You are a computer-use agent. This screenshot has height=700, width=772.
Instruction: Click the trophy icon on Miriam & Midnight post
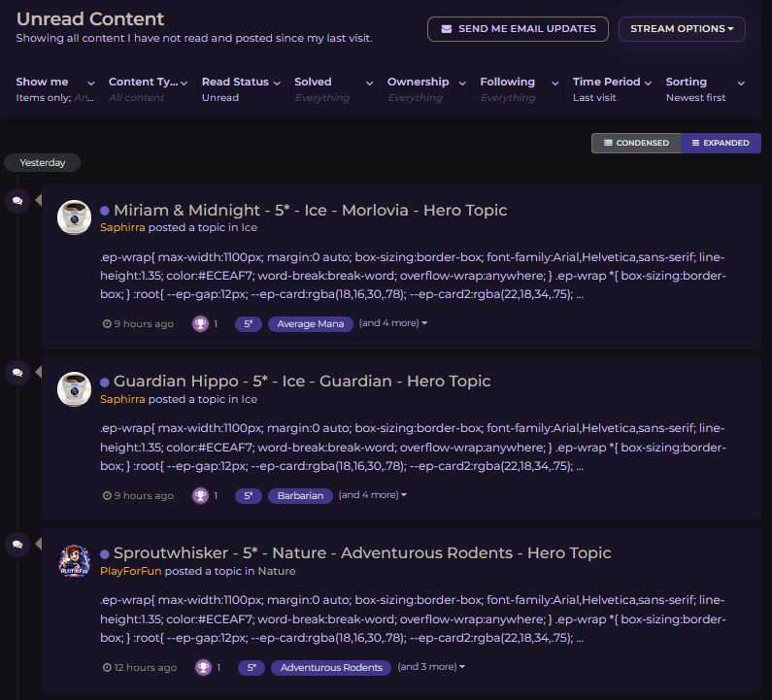tap(200, 324)
